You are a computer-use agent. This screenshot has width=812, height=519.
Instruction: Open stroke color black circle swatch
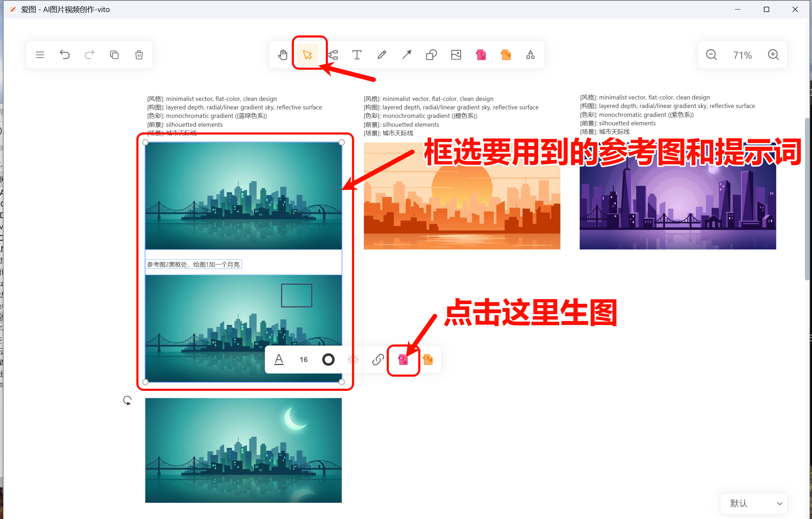328,360
